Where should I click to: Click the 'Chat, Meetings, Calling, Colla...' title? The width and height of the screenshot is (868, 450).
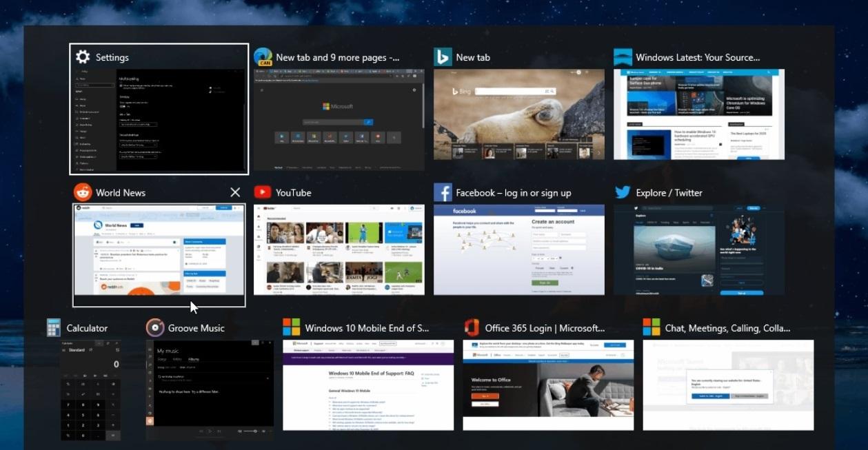[727, 328]
